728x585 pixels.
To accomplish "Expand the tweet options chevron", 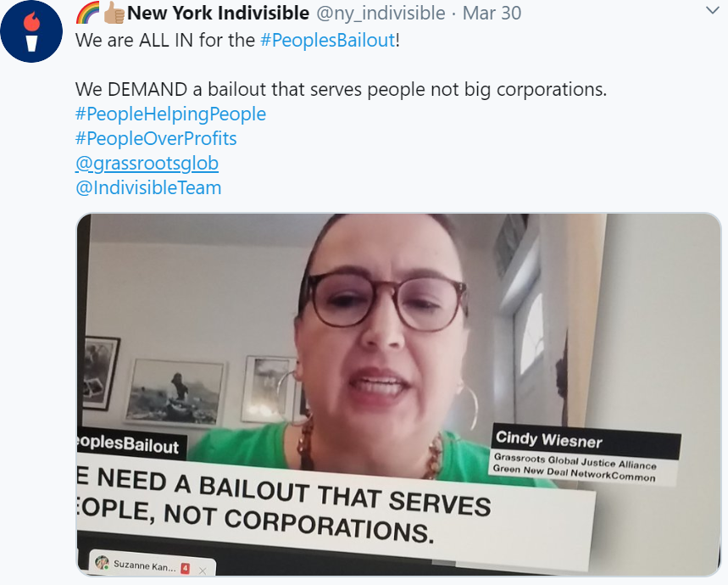I will [x=712, y=10].
